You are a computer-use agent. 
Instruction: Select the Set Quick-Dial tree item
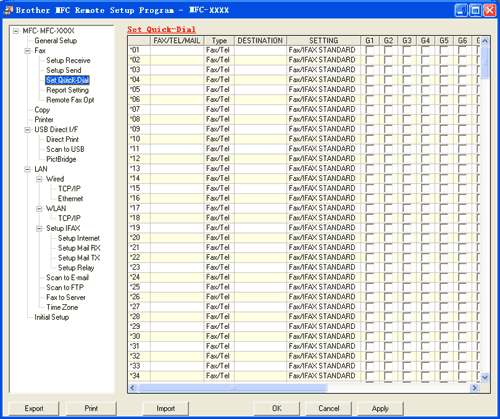point(67,80)
